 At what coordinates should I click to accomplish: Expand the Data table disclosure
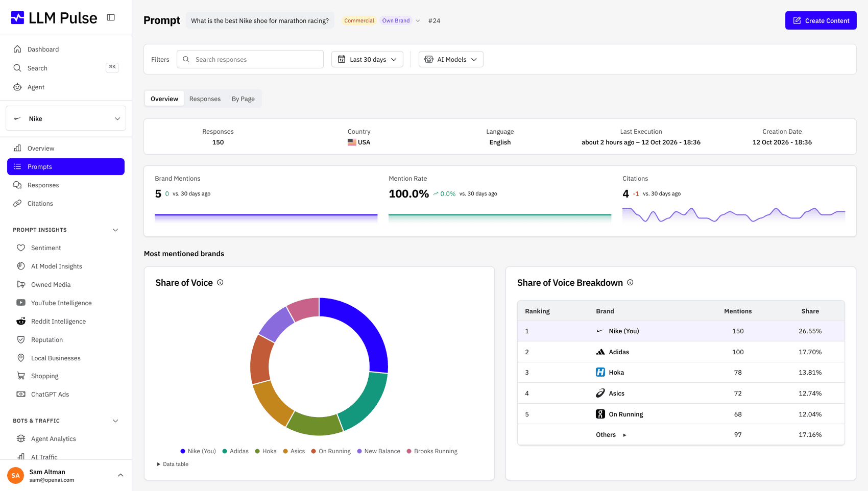point(173,464)
